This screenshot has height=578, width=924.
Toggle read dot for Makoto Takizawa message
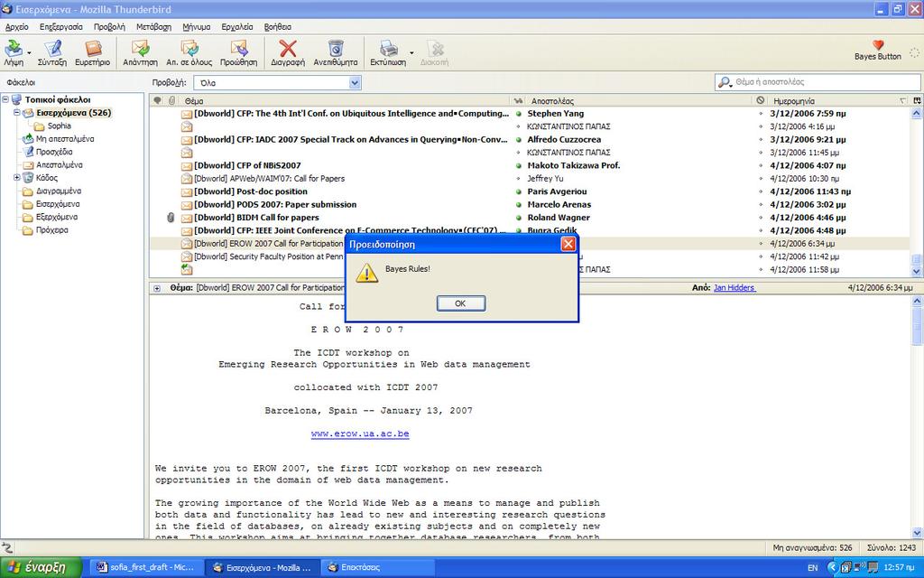point(519,166)
